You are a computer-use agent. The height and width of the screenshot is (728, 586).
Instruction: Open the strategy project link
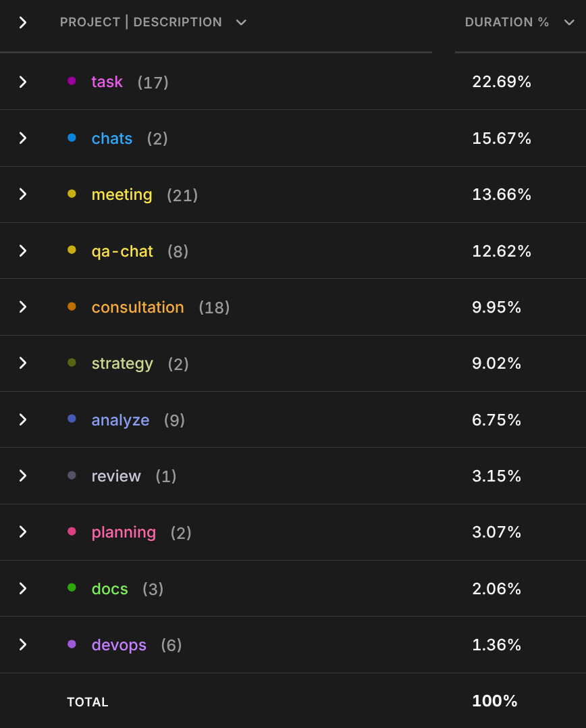tap(122, 363)
